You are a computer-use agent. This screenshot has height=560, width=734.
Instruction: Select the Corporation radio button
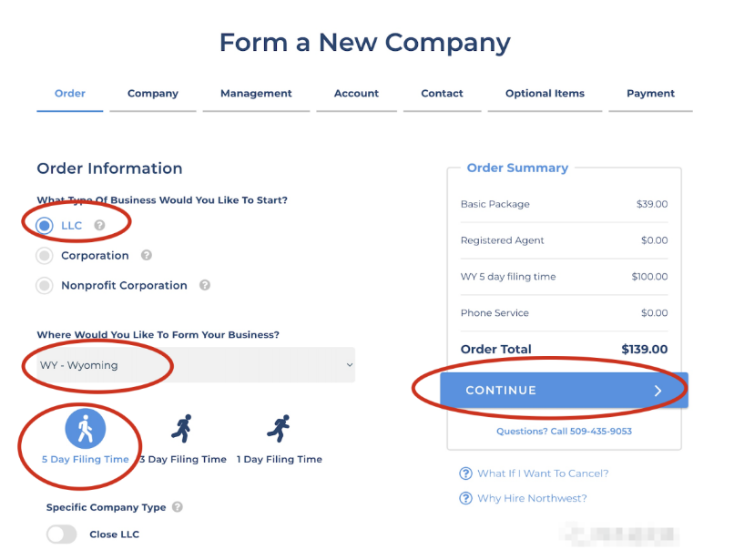(45, 256)
